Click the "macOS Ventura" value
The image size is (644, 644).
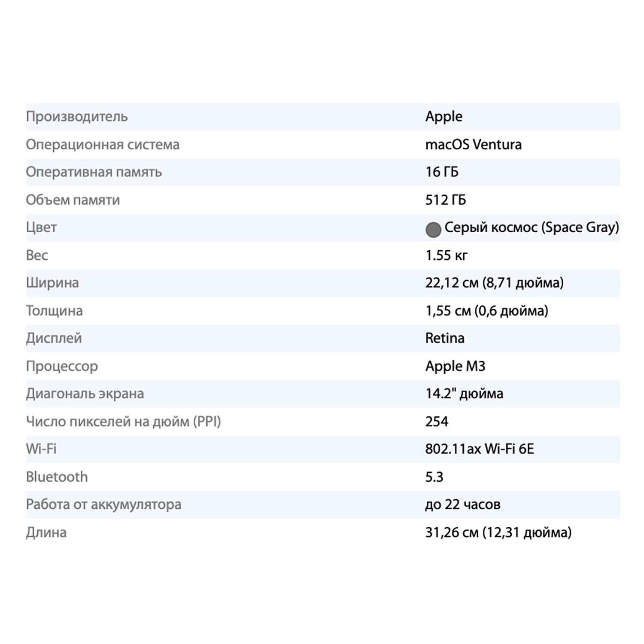pyautogui.click(x=473, y=145)
